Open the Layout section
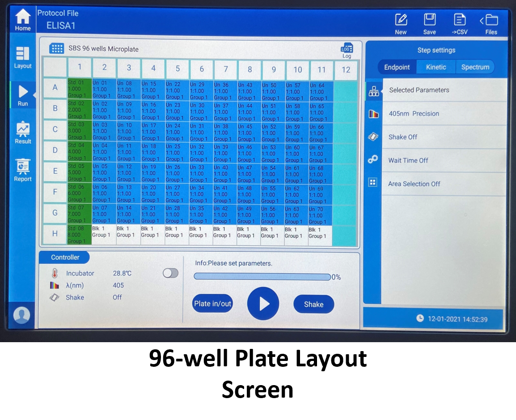This screenshot has width=516, height=420. [x=23, y=58]
